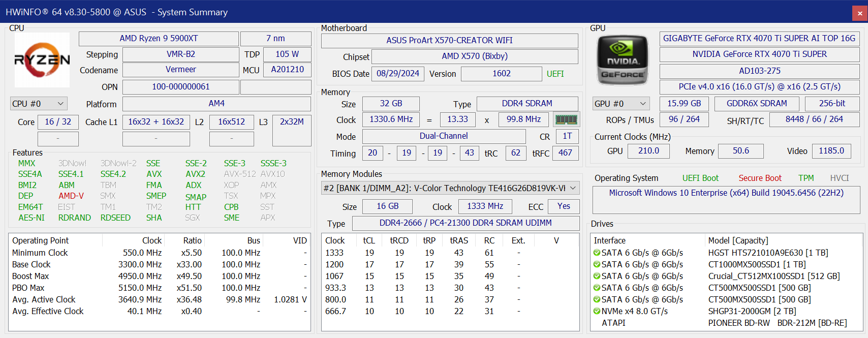Image resolution: width=868 pixels, height=338 pixels.
Task: Click the AM4 platform field
Action: (216, 104)
